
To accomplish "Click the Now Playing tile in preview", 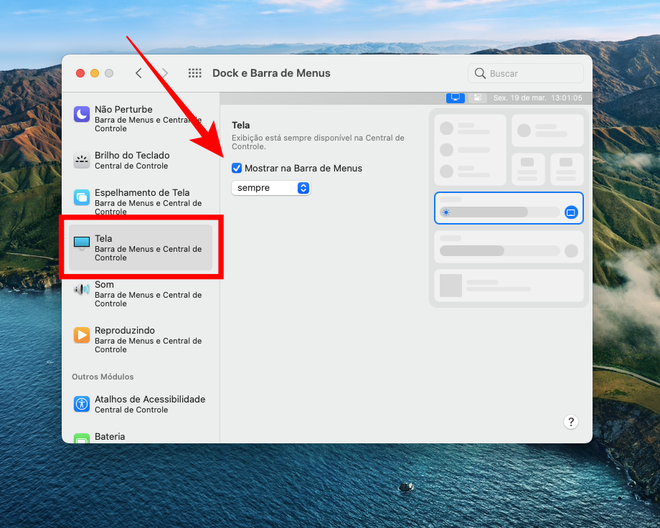I will 509,285.
